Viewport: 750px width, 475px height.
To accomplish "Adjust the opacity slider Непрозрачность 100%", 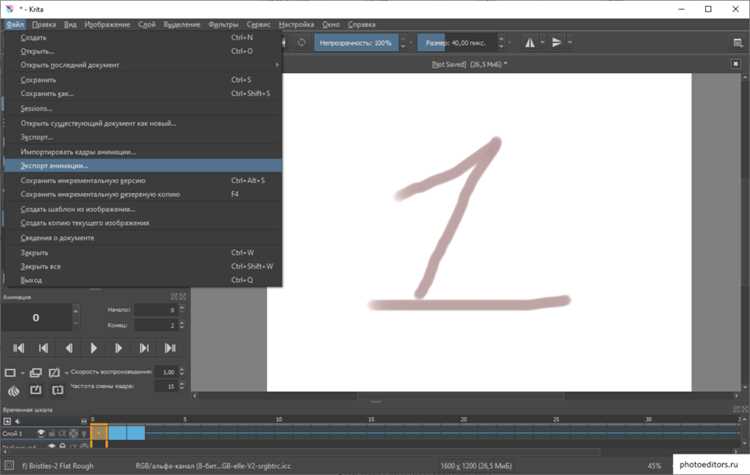I will click(x=356, y=43).
